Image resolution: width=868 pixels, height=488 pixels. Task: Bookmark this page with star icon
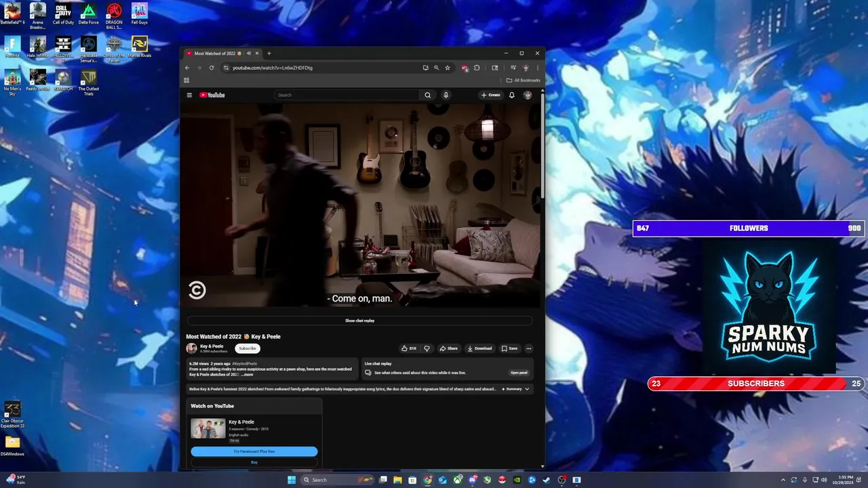[x=448, y=68]
